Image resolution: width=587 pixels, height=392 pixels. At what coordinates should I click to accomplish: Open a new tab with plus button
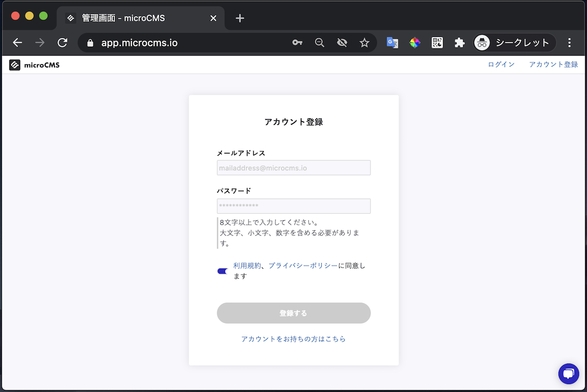[240, 18]
